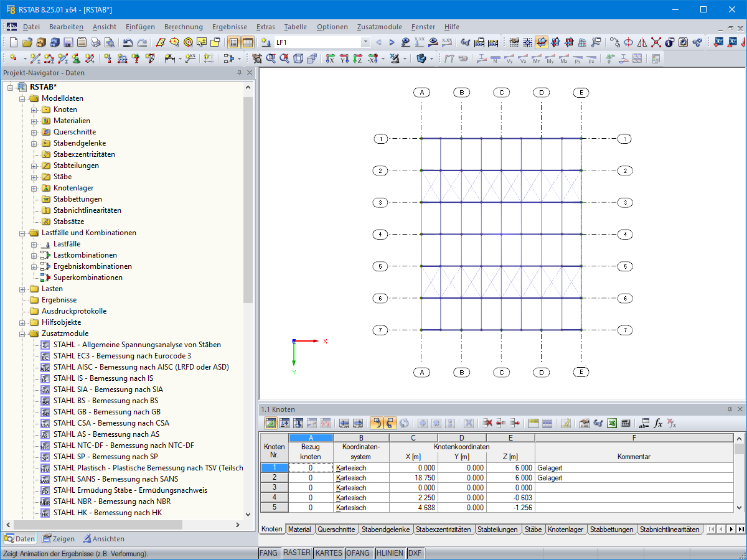This screenshot has height=560, width=747.
Task: Click the zoom window magnifier icon
Action: [x=271, y=58]
